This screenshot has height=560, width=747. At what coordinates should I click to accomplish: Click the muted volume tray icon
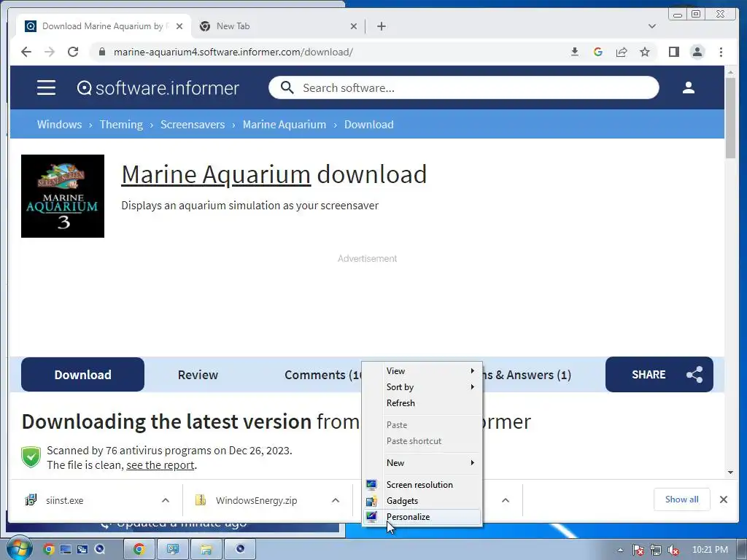(x=673, y=550)
